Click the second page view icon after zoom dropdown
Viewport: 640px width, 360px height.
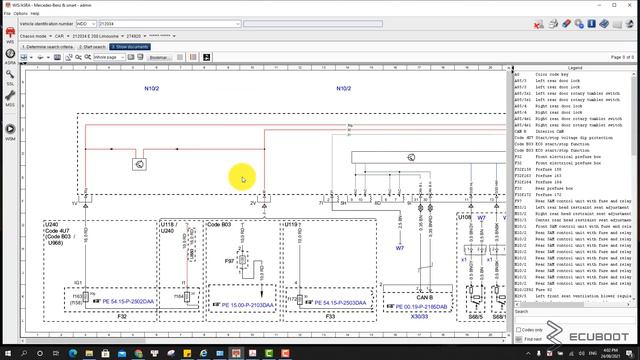pos(140,58)
